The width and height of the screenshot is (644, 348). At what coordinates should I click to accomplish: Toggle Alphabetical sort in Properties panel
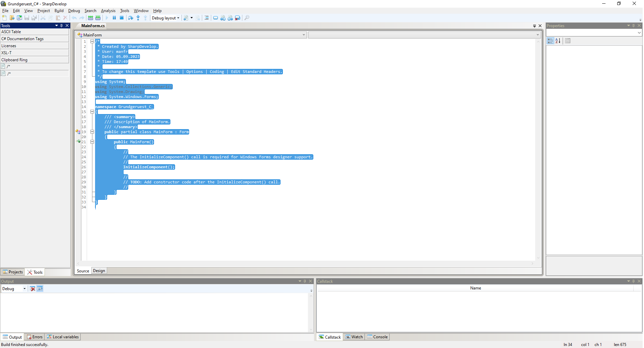click(x=558, y=41)
